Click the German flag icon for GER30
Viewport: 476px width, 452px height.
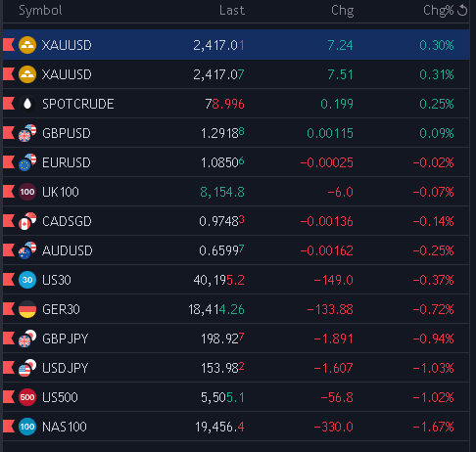[27, 309]
